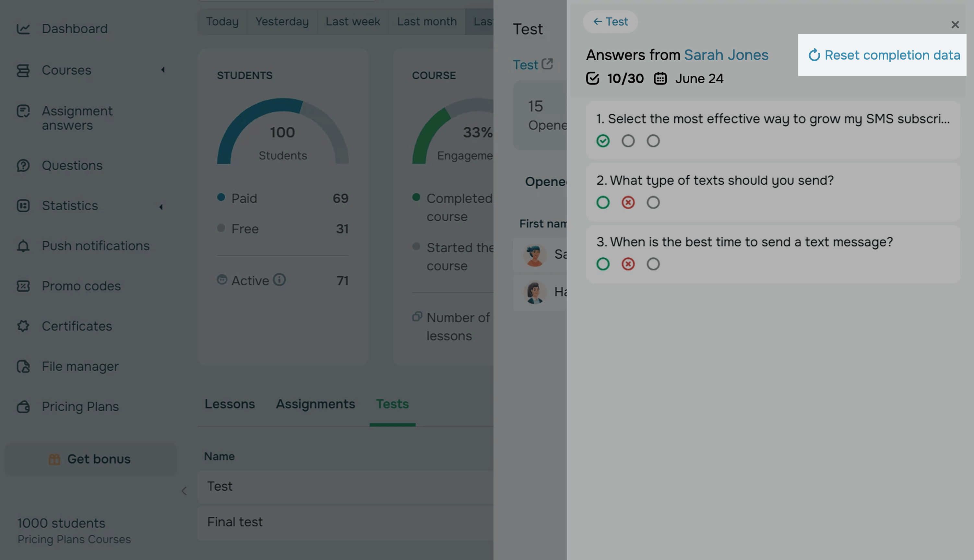The height and width of the screenshot is (560, 974).
Task: Open Sarah Jones profile link
Action: point(726,55)
